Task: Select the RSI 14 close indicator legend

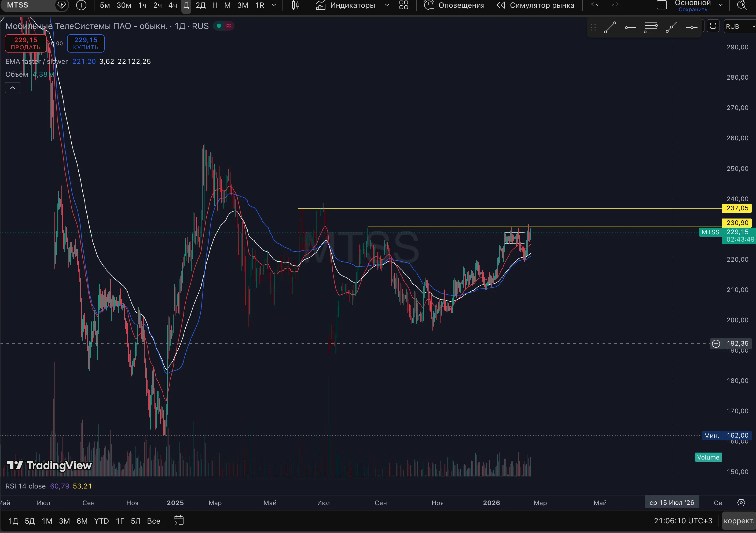Action: 25,486
